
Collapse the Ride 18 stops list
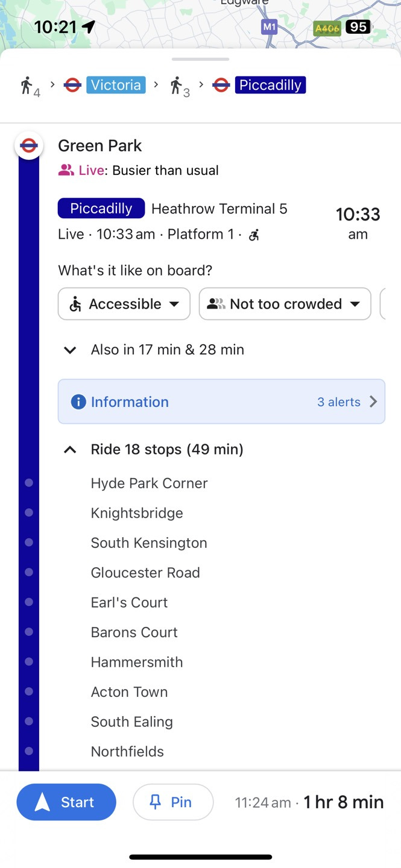click(x=70, y=450)
